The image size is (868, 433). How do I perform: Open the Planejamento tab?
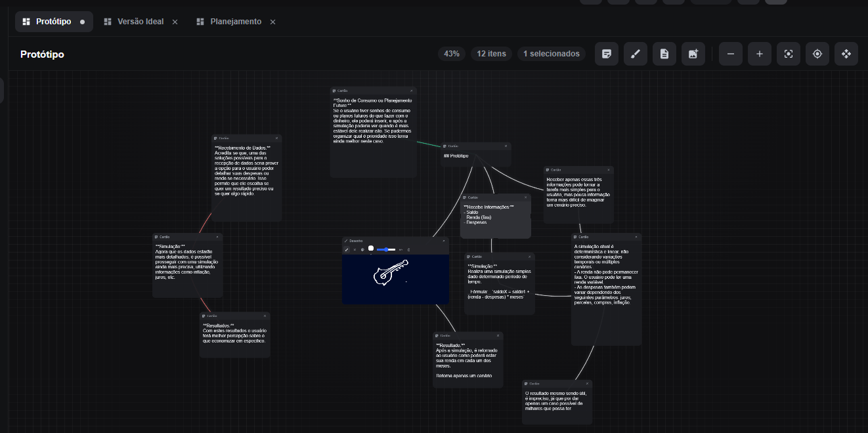click(x=235, y=22)
